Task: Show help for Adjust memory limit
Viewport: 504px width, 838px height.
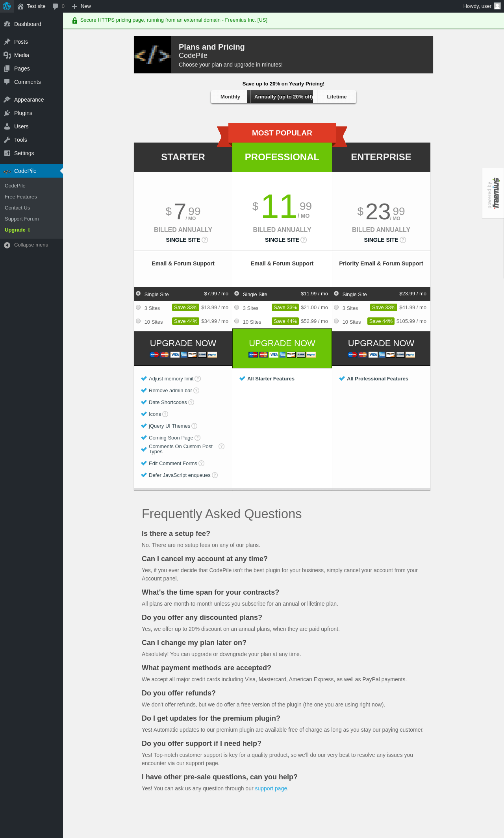Action: (x=198, y=379)
